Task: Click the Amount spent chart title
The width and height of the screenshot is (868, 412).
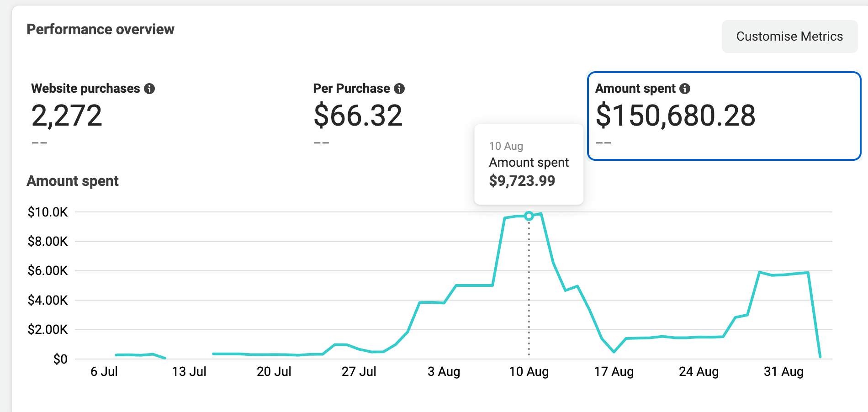Action: 73,181
